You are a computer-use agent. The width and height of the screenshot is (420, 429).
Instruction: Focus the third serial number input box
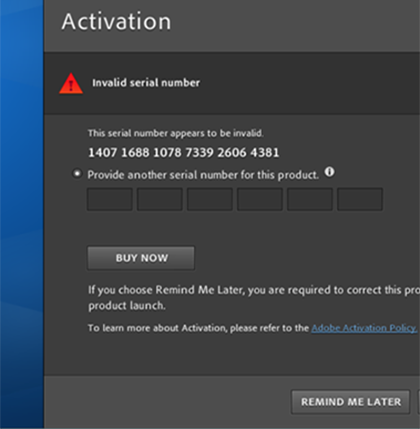tap(210, 199)
